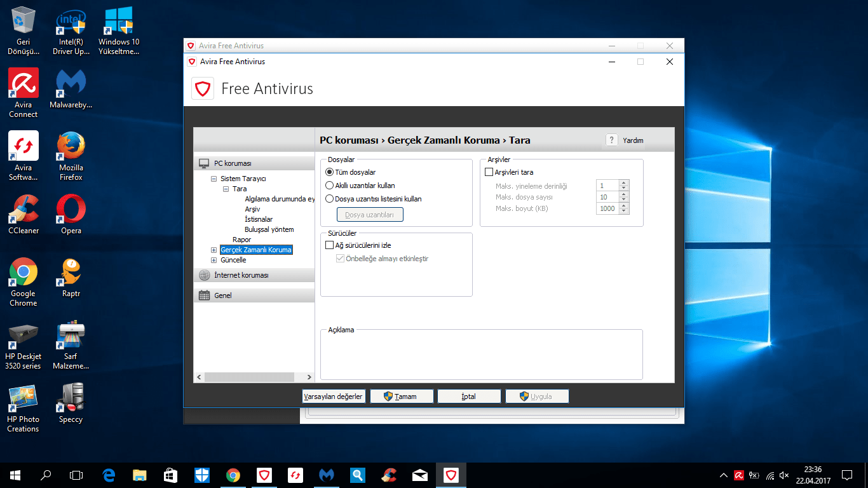Launch CCleaner desktop shortcut
Viewport: 868px width, 488px height.
24,215
